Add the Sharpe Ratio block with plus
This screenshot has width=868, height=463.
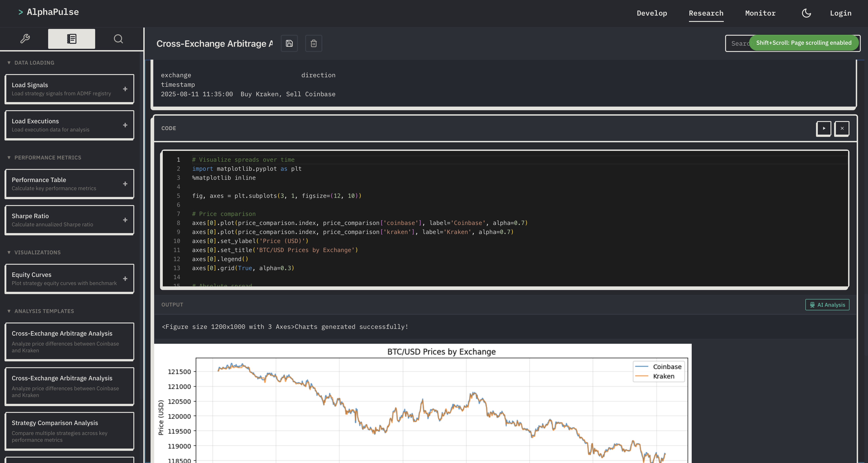click(x=125, y=220)
